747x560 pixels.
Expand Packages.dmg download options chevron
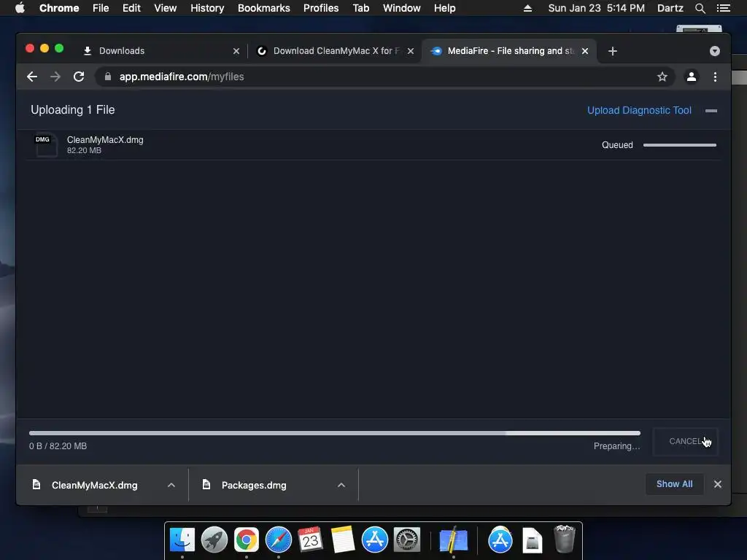341,485
